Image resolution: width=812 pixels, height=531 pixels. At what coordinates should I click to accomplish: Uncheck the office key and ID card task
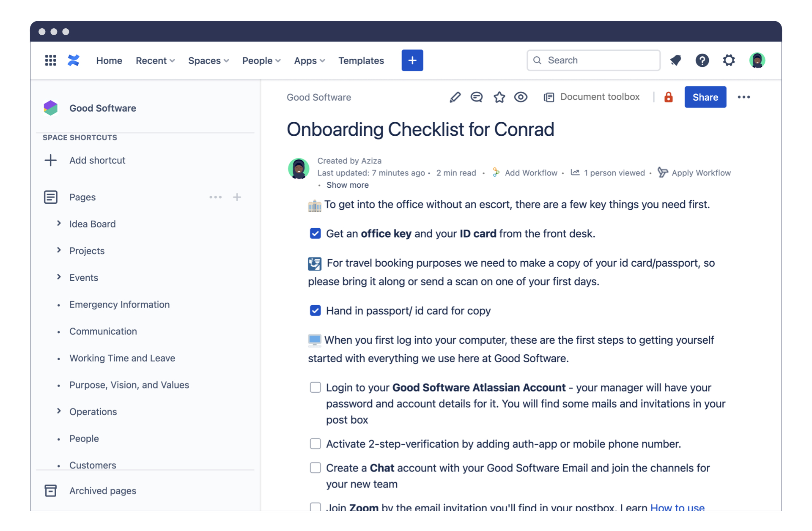click(315, 234)
